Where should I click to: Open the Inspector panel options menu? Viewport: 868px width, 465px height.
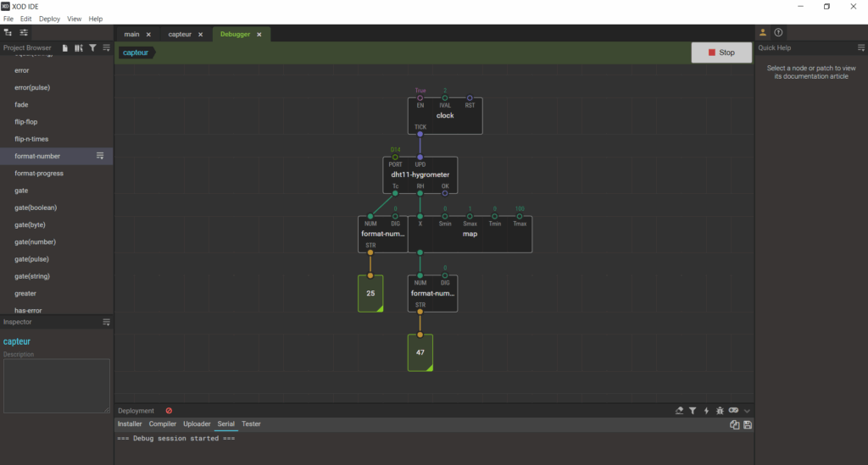click(x=106, y=322)
